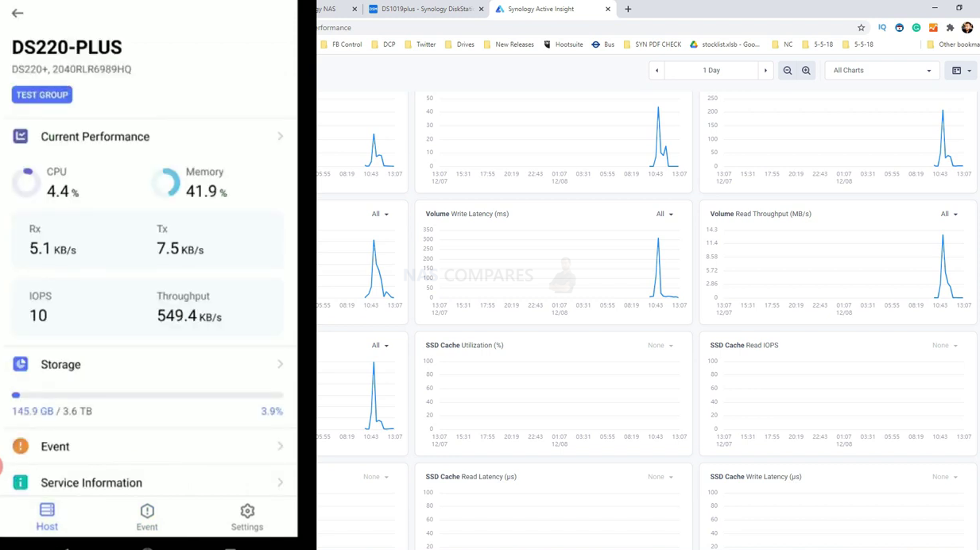
Task: Open Volume Read Throughput's All dropdown
Action: (x=949, y=214)
